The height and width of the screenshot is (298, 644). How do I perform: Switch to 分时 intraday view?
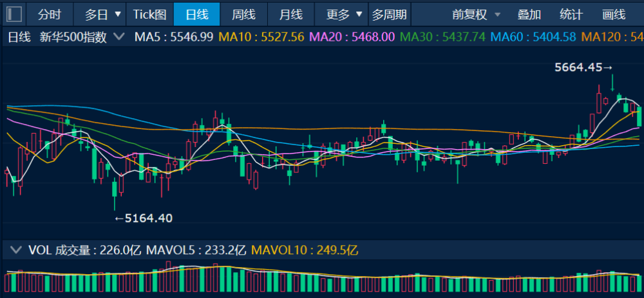point(50,14)
